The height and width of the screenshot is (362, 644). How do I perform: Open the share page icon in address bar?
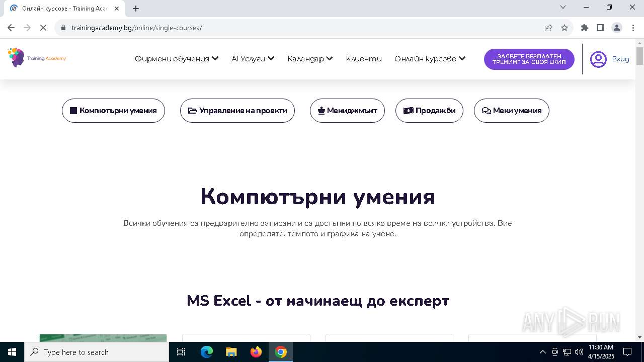click(548, 28)
